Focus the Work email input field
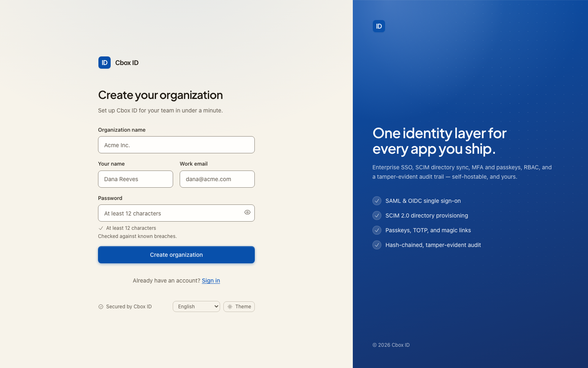This screenshot has width=588, height=368. point(217,179)
